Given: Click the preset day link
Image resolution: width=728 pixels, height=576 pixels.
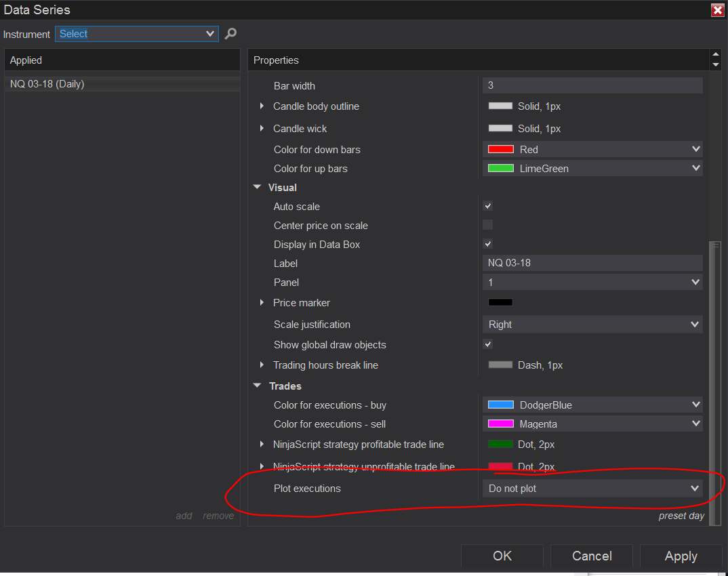Looking at the screenshot, I should pyautogui.click(x=681, y=516).
